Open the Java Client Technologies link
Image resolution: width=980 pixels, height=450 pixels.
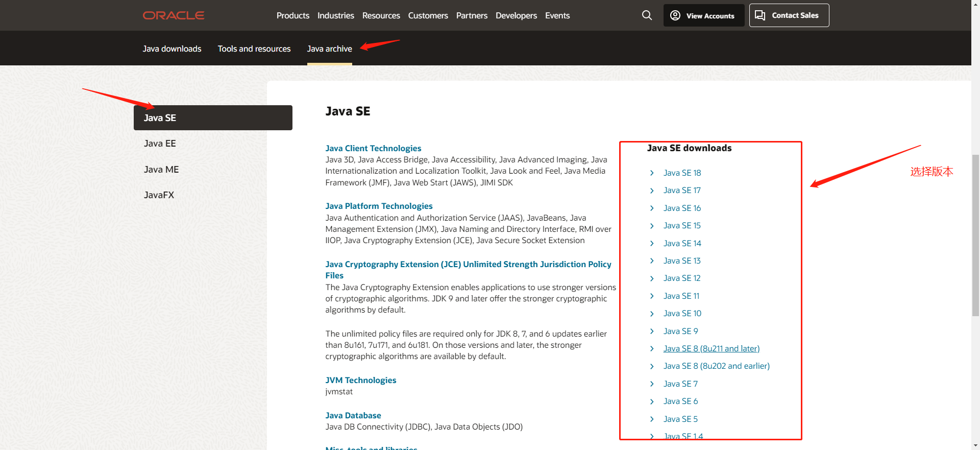coord(374,148)
